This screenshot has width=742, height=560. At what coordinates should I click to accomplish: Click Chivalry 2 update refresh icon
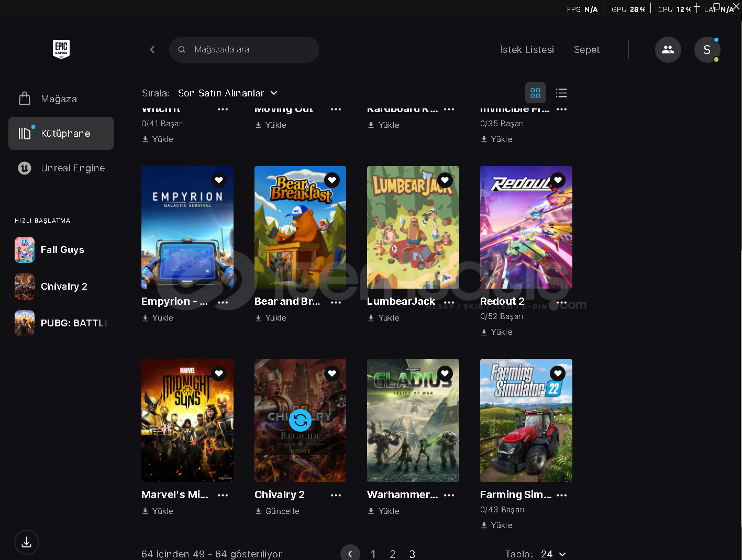click(x=301, y=420)
